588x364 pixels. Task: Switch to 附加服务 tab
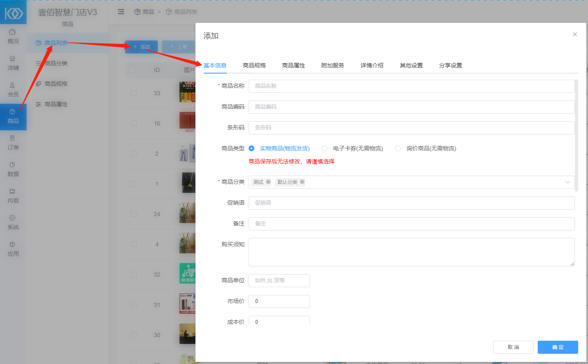(333, 65)
